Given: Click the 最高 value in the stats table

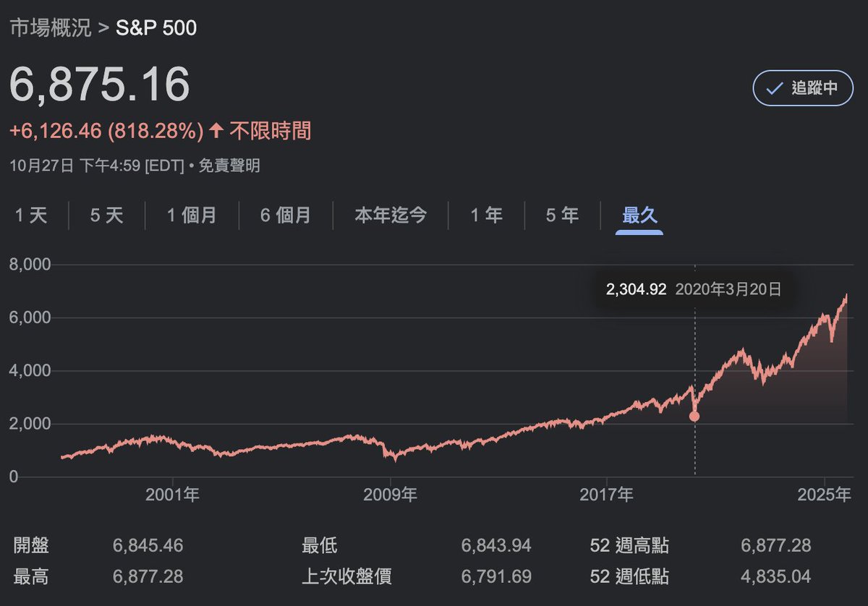Looking at the screenshot, I should (x=148, y=576).
